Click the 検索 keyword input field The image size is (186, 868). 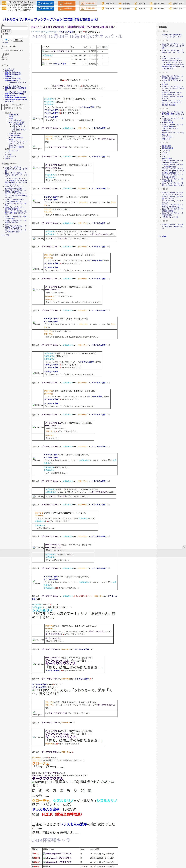pyautogui.click(x=14, y=28)
